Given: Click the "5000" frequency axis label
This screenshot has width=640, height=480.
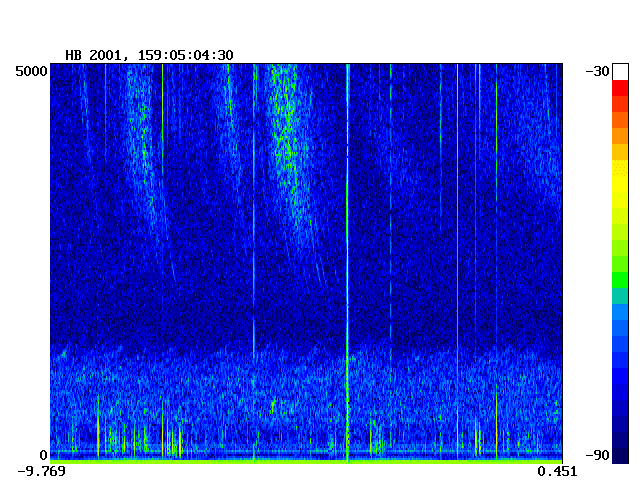Looking at the screenshot, I should coord(31,71).
